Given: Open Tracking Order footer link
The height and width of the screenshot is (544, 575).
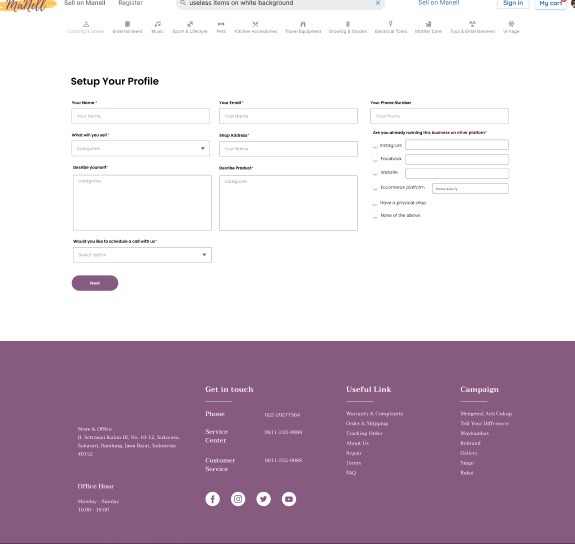Looking at the screenshot, I should tap(364, 433).
